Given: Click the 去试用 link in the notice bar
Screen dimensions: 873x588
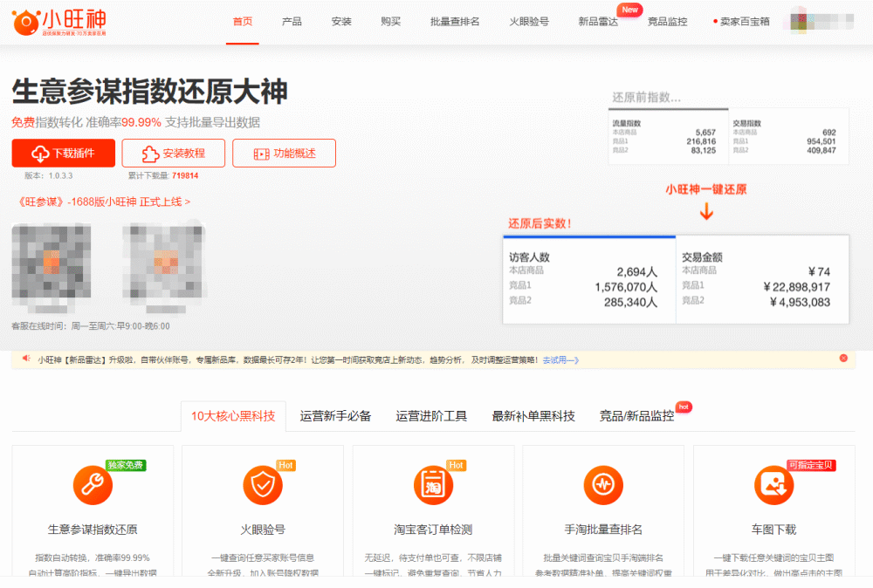Looking at the screenshot, I should (560, 360).
